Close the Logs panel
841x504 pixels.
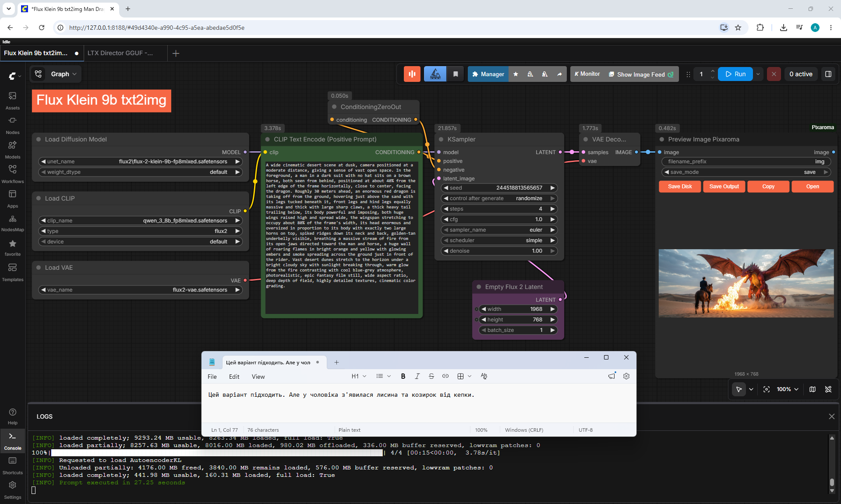(x=832, y=416)
